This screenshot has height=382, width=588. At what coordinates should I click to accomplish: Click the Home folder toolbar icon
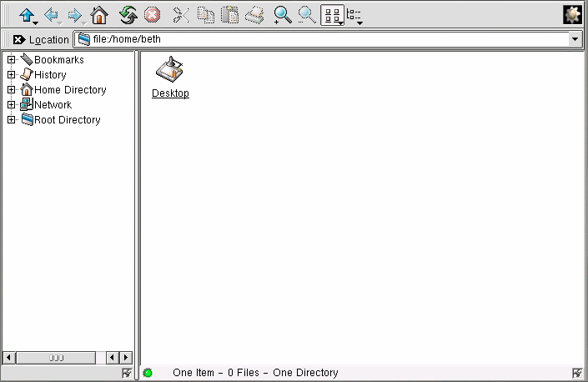(x=99, y=14)
